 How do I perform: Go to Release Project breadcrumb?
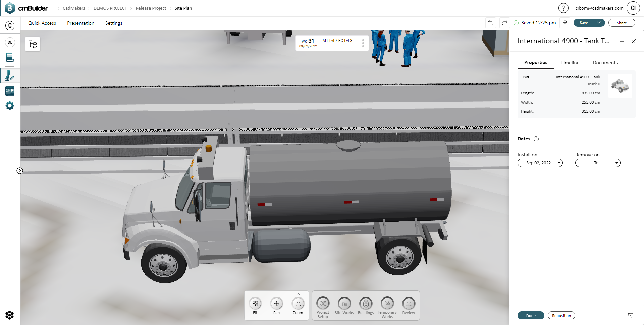(151, 8)
